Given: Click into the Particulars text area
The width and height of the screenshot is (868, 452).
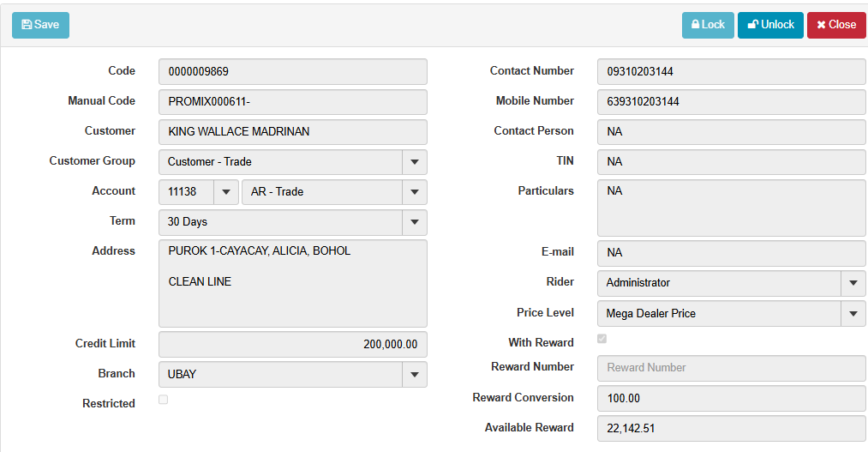Looking at the screenshot, I should pyautogui.click(x=731, y=207).
